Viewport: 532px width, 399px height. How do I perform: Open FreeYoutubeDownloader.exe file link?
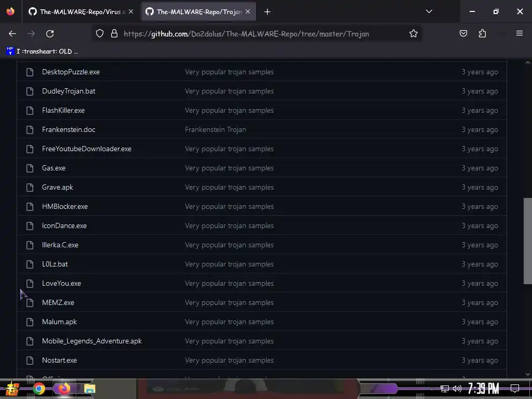pyautogui.click(x=87, y=149)
